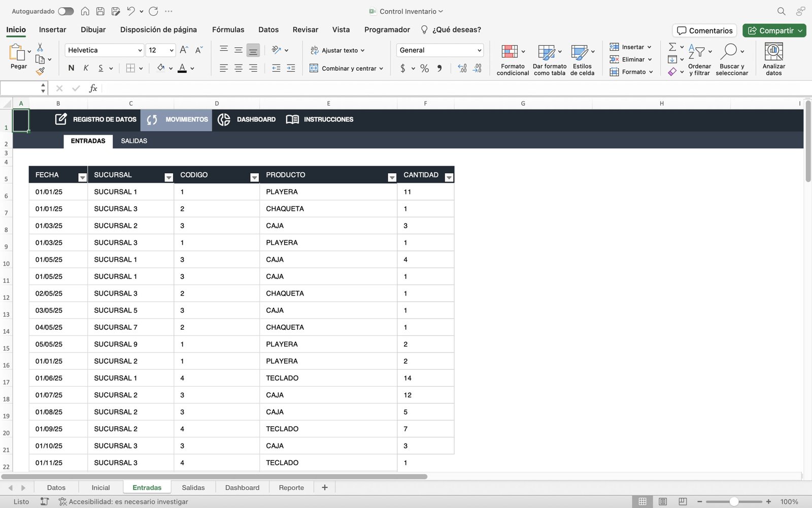Screen dimensions: 812x508
Task: Open the Fórmulas ribbon tab
Action: [x=228, y=29]
